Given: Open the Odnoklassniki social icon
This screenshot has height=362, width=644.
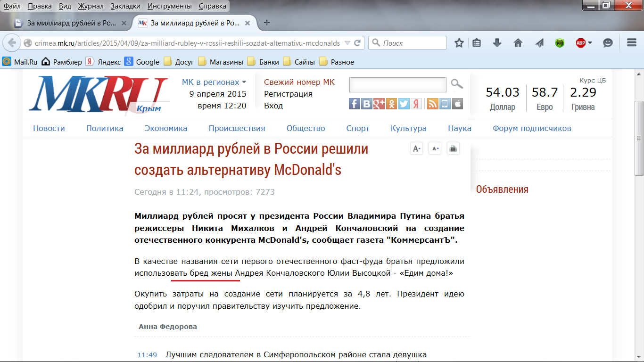Looking at the screenshot, I should pos(391,104).
